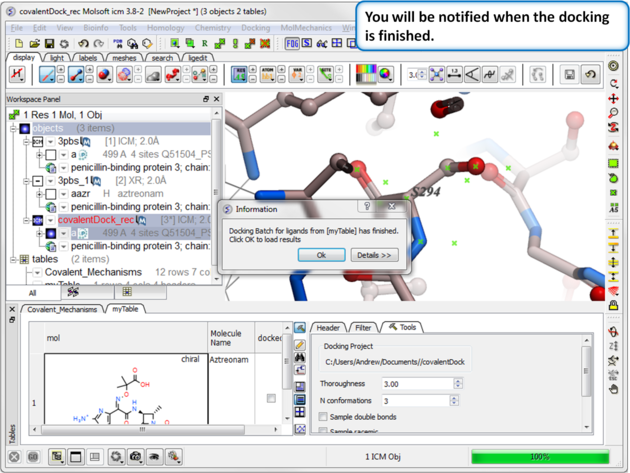Screen dimensions: 630x473
Task: Click the angle measurement tool icon
Action: pyautogui.click(x=472, y=74)
